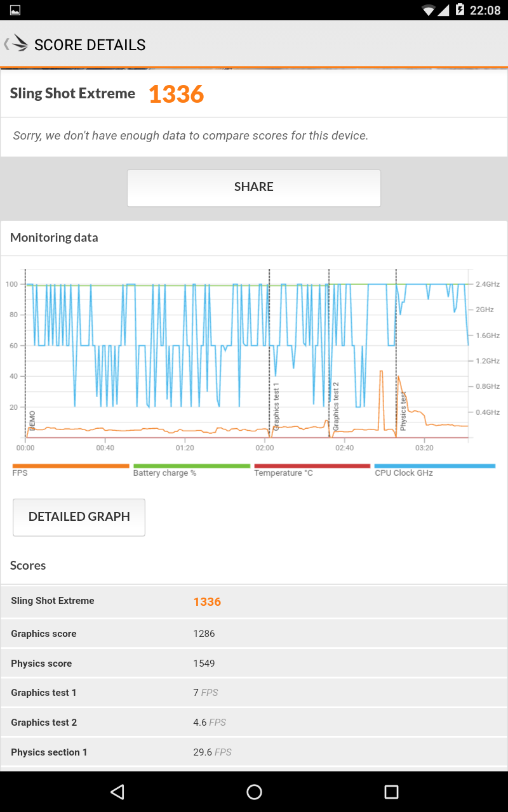The image size is (508, 812).
Task: Select the Physics score row label
Action: click(x=41, y=664)
